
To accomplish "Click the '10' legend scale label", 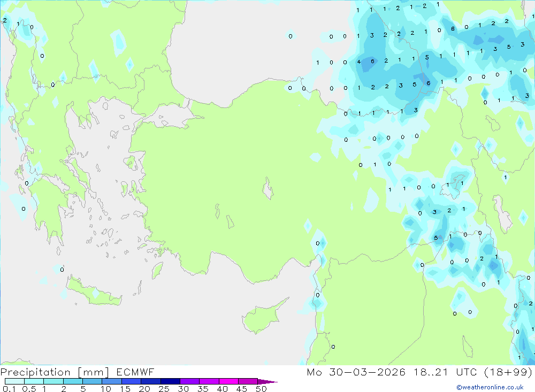I will pyautogui.click(x=106, y=389).
